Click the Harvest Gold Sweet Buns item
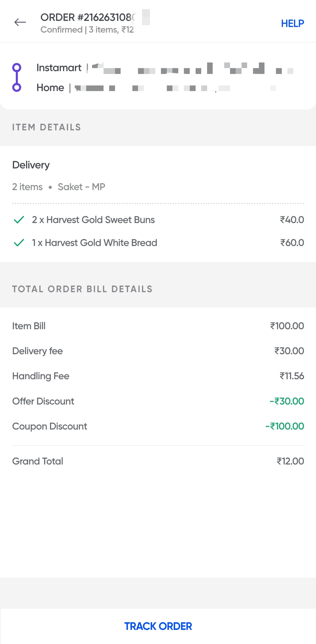Viewport: 316px width, 644px height. click(x=93, y=220)
